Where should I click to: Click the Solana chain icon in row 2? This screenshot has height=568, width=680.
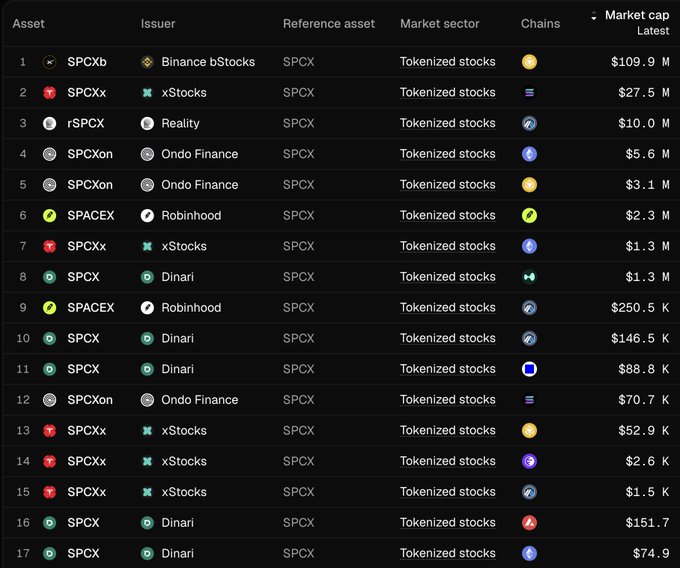pyautogui.click(x=529, y=93)
